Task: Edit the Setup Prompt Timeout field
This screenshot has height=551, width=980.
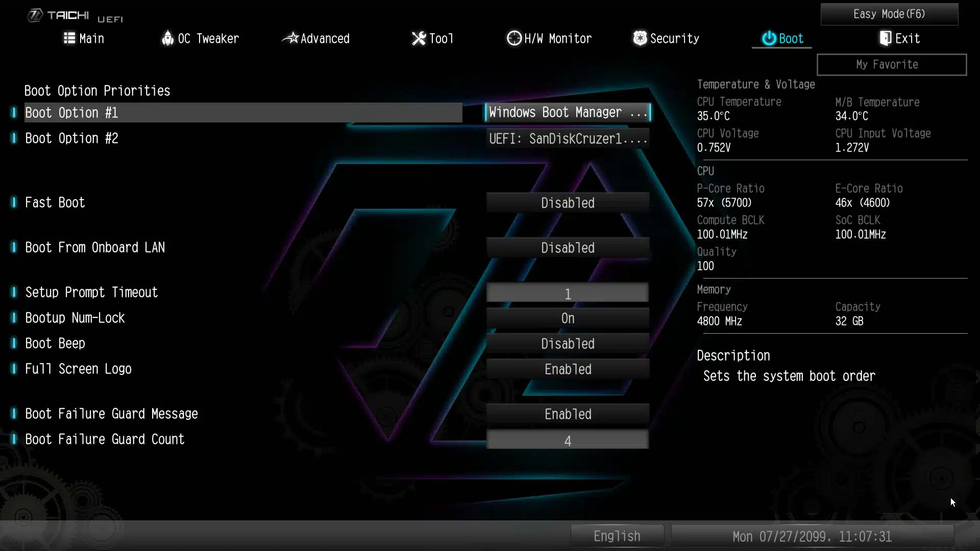Action: (x=568, y=293)
